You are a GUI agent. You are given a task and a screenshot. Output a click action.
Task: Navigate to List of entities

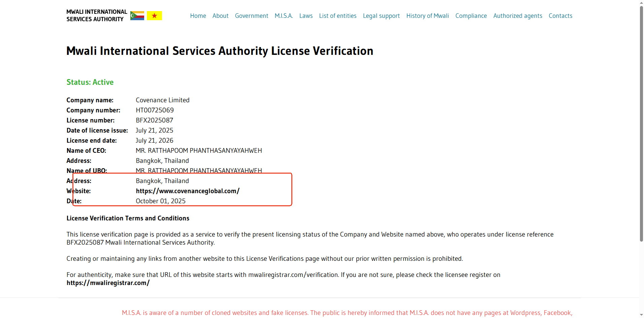click(337, 16)
